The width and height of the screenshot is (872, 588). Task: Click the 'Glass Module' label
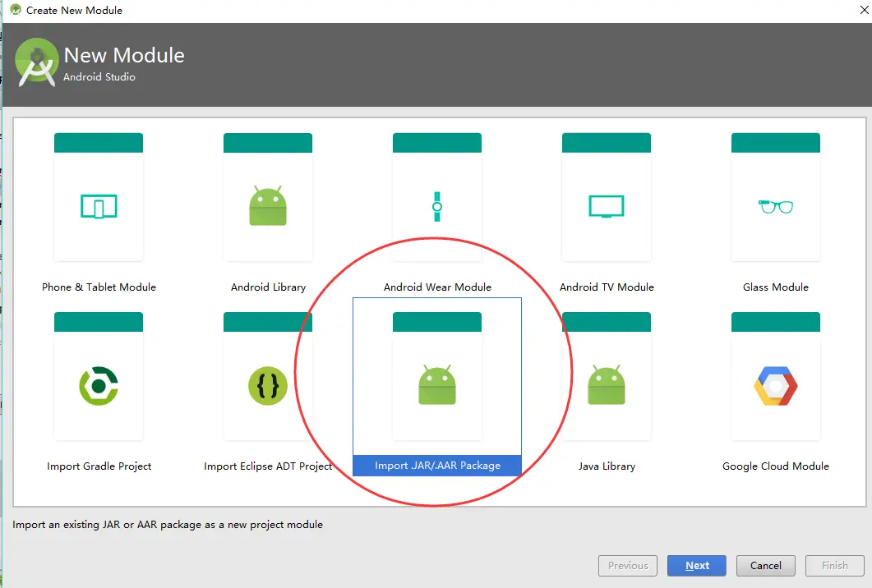[x=776, y=287]
